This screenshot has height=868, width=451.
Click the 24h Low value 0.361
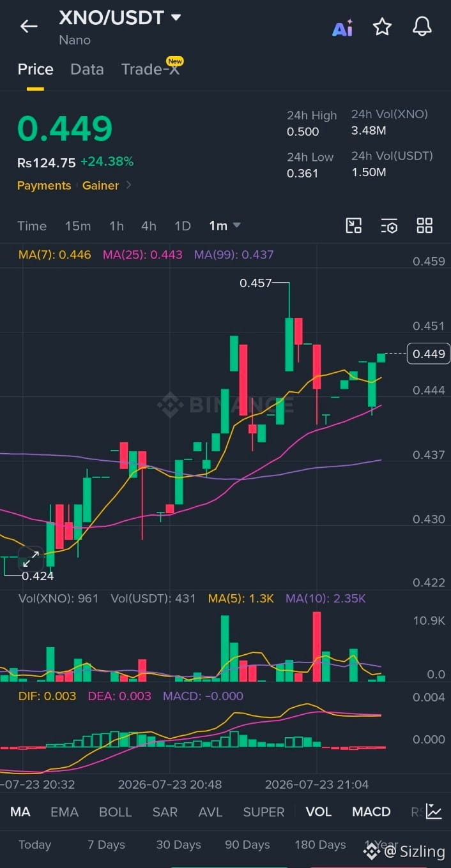302,173
